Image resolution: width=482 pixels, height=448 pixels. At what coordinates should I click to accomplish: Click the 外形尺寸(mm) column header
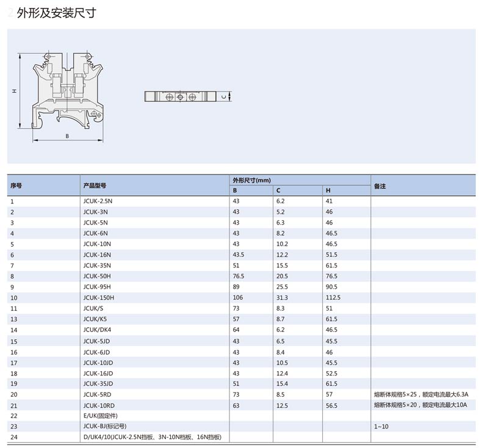click(251, 180)
